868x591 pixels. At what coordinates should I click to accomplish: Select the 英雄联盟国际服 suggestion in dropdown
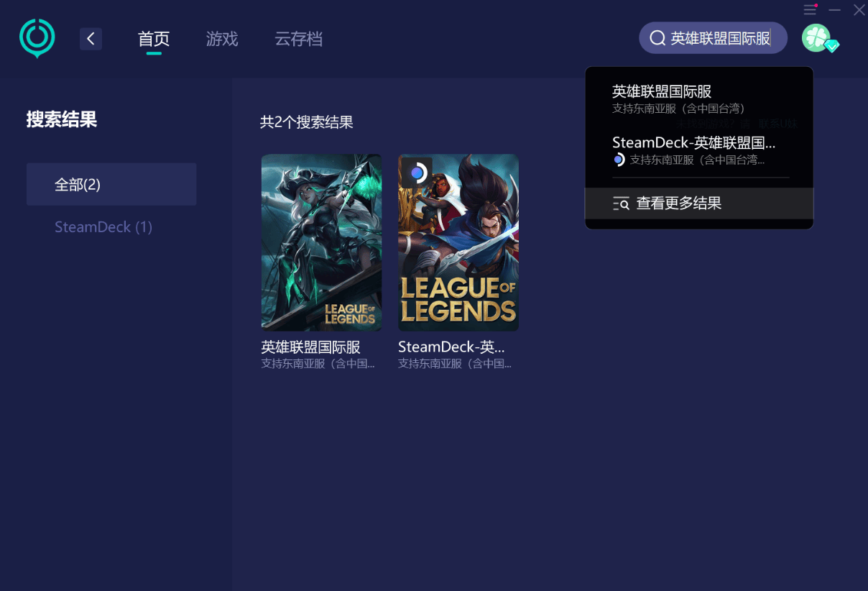pyautogui.click(x=699, y=99)
